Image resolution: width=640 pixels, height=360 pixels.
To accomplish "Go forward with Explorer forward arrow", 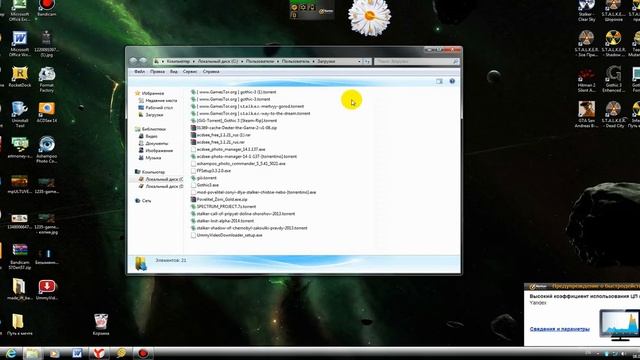I will click(x=143, y=61).
